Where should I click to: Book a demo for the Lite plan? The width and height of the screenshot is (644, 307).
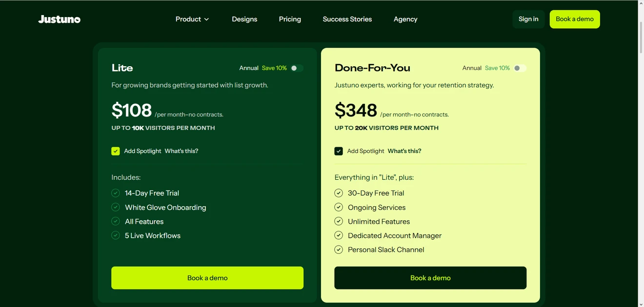[207, 278]
